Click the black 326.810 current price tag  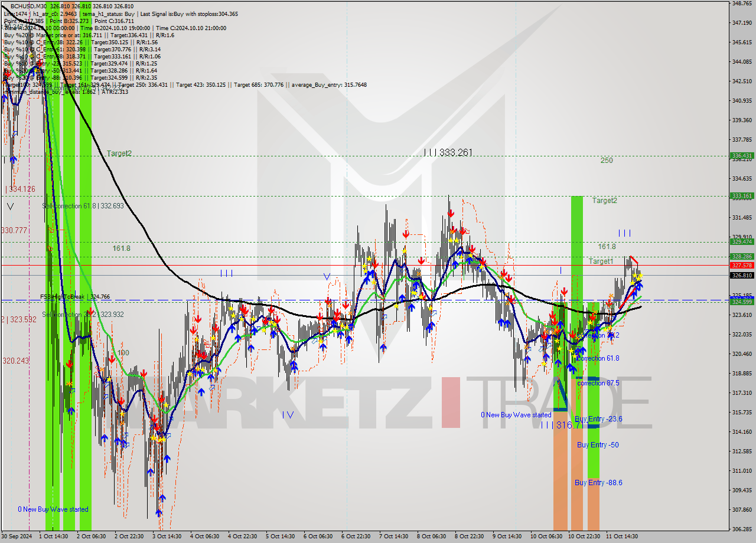click(x=742, y=275)
